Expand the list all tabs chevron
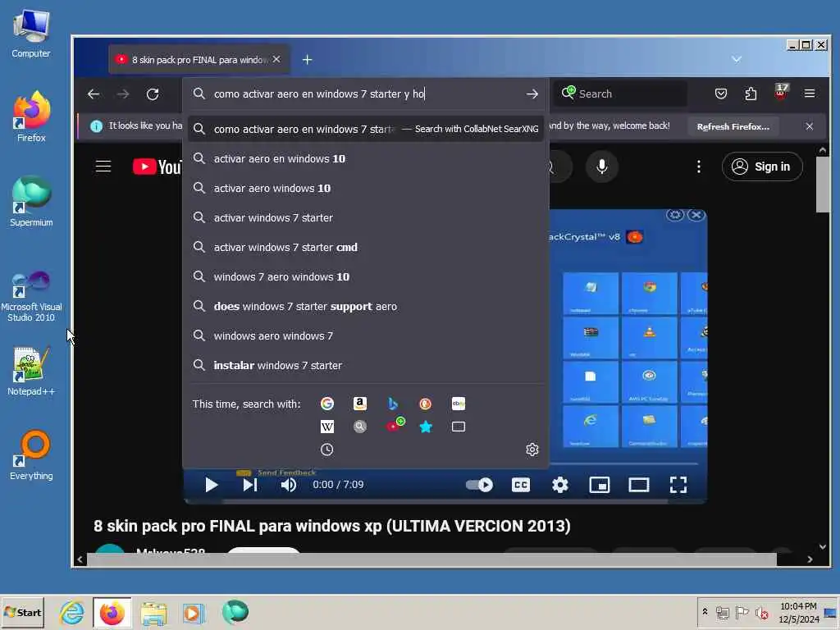 tap(737, 59)
